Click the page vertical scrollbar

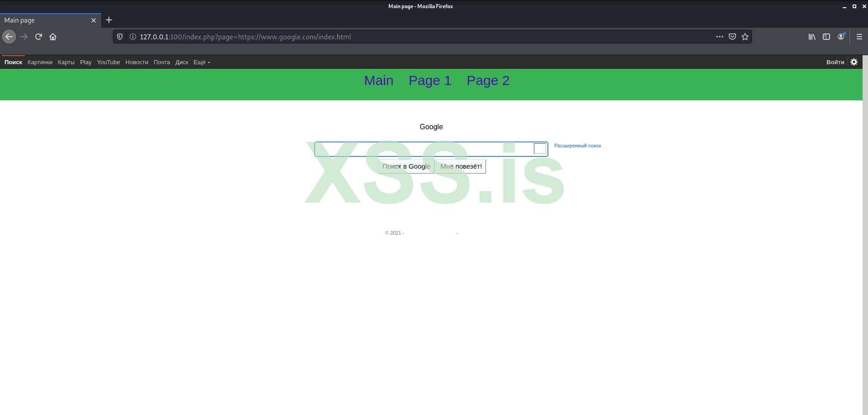[x=865, y=235]
